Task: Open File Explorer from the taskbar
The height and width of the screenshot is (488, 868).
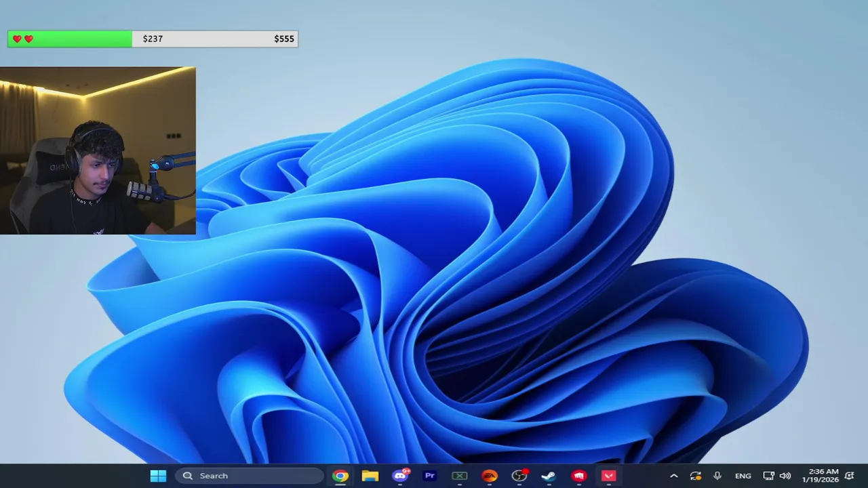Action: pyautogui.click(x=370, y=476)
